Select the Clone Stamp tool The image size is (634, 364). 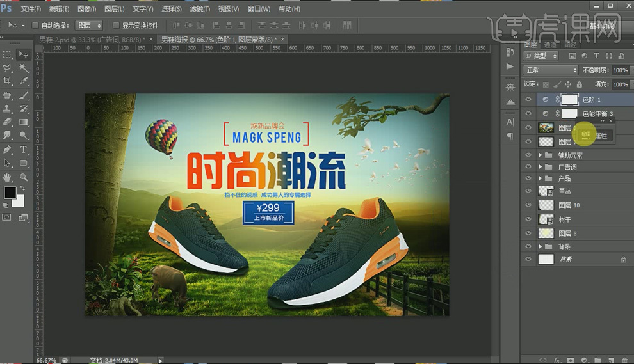8,108
